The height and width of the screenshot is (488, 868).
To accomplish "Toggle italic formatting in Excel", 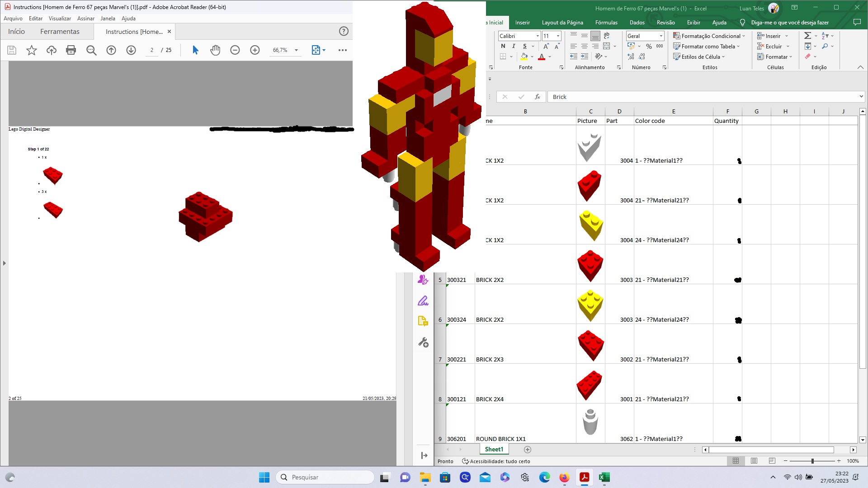I will tap(514, 46).
